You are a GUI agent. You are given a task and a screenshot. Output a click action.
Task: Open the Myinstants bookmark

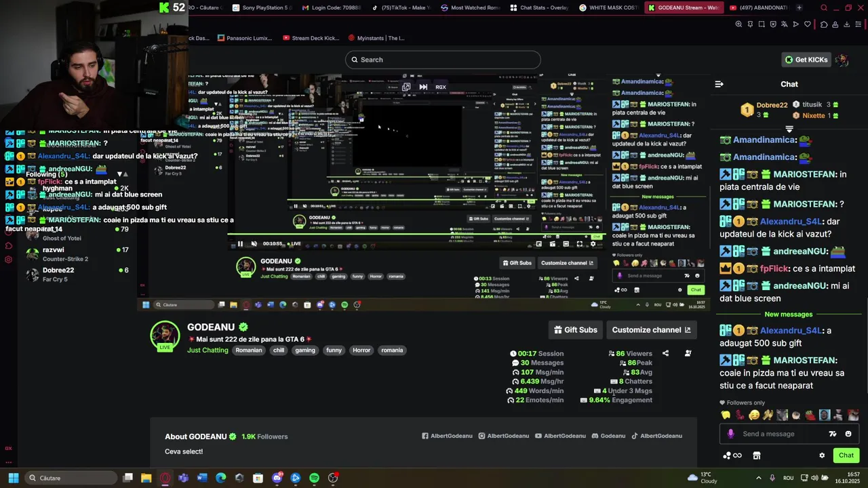tap(376, 38)
